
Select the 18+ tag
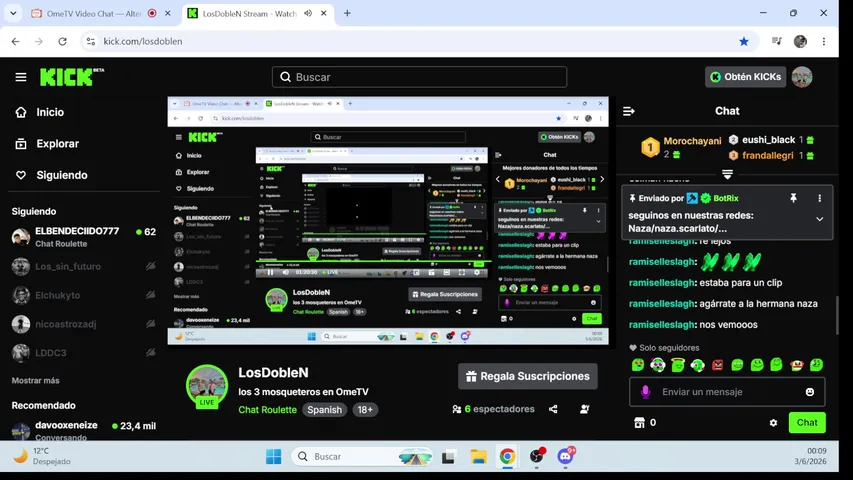364,410
